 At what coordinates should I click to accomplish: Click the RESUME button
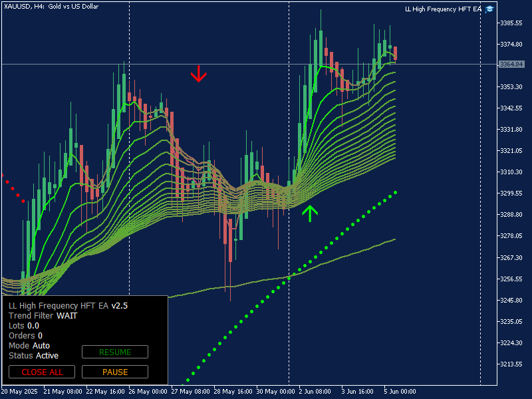pos(115,352)
